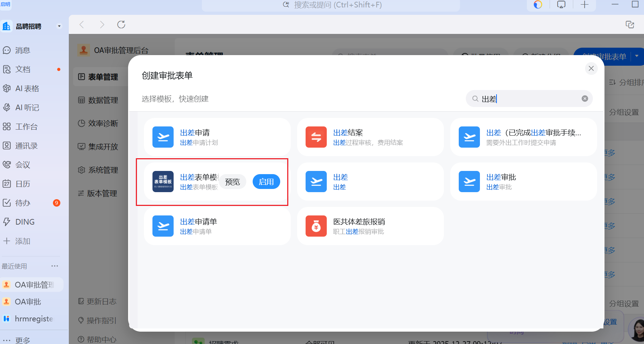Open dropdown arrow beside 创建审批表单 button

tap(637, 56)
